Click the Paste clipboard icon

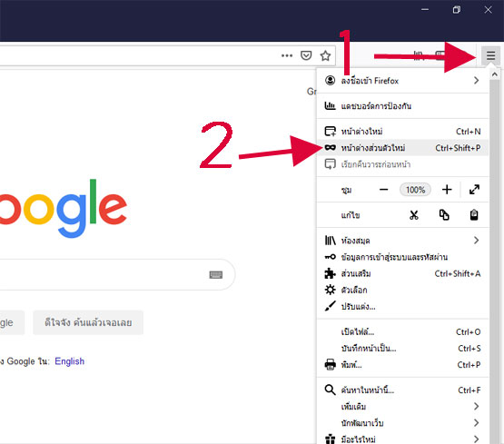pyautogui.click(x=474, y=215)
